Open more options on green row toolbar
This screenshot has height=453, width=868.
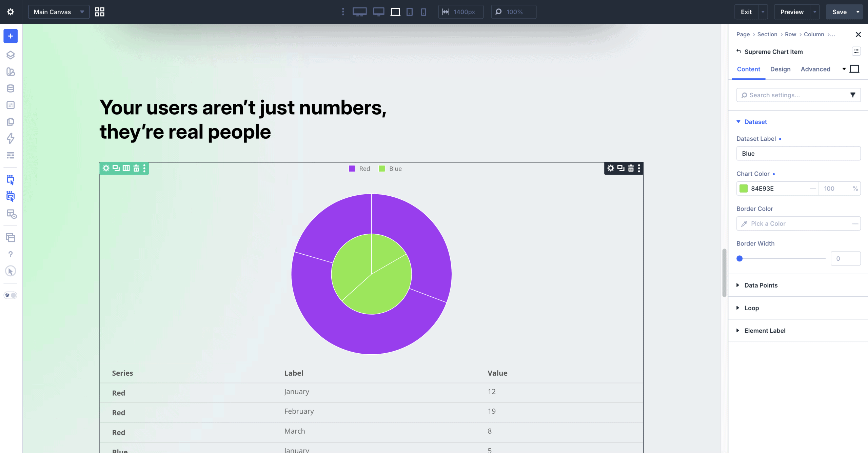[144, 168]
